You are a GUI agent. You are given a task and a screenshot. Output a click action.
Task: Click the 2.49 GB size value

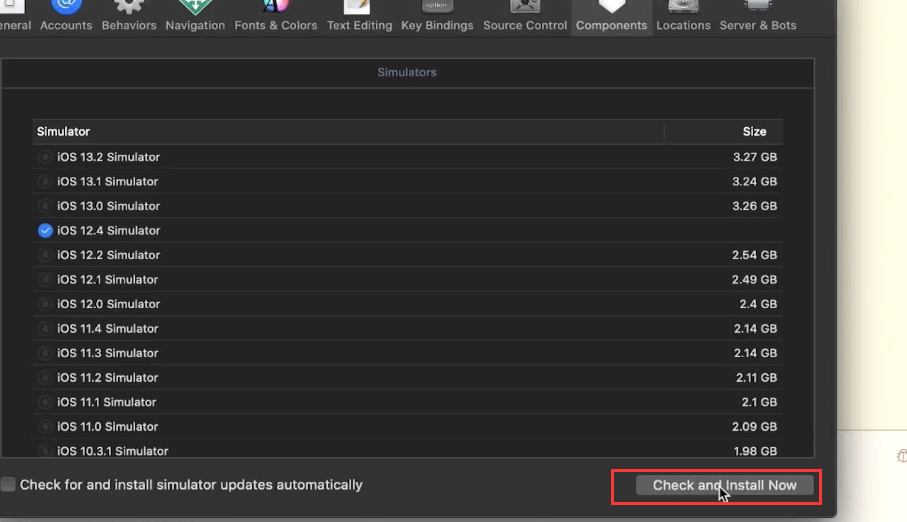point(754,280)
